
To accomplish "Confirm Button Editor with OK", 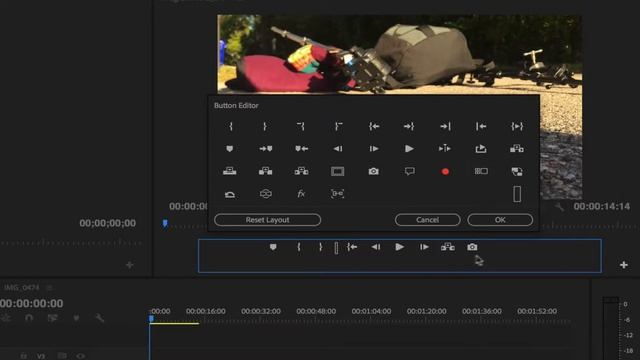I will coord(500,220).
